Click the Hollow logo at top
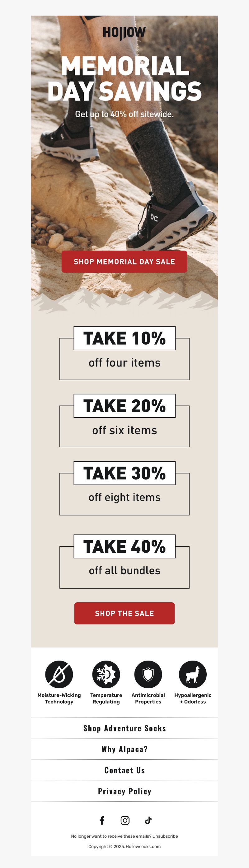 click(124, 33)
